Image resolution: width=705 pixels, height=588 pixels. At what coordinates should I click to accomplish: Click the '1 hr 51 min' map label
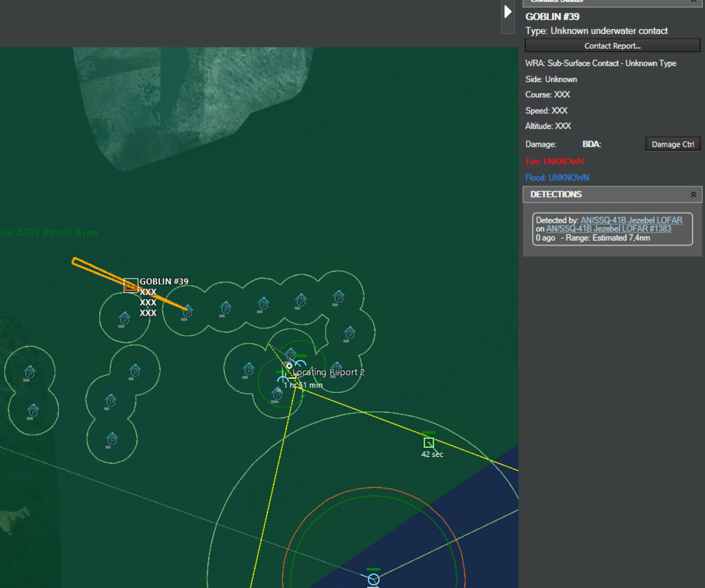(x=303, y=385)
